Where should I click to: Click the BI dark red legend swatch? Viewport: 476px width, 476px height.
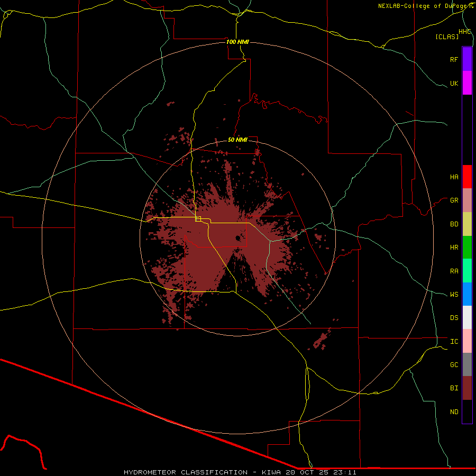click(467, 388)
